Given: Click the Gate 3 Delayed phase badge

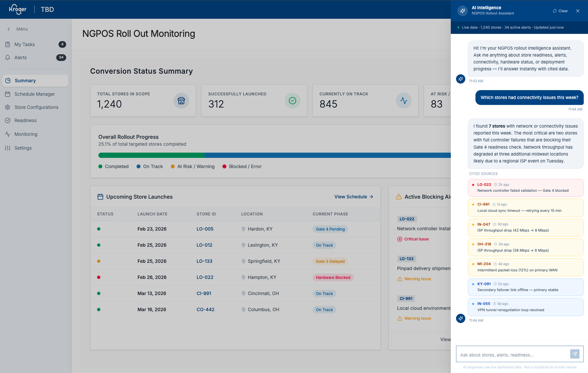Looking at the screenshot, I should coord(330,261).
